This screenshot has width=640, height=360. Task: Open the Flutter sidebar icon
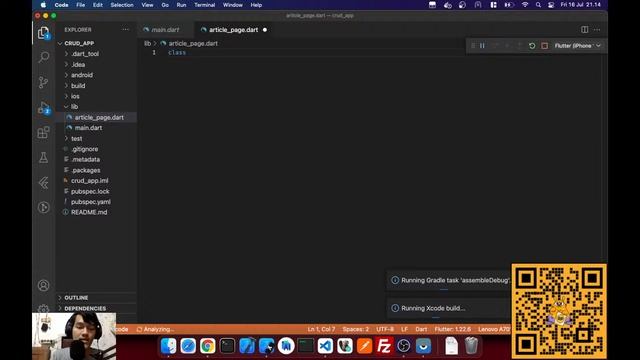(43, 182)
